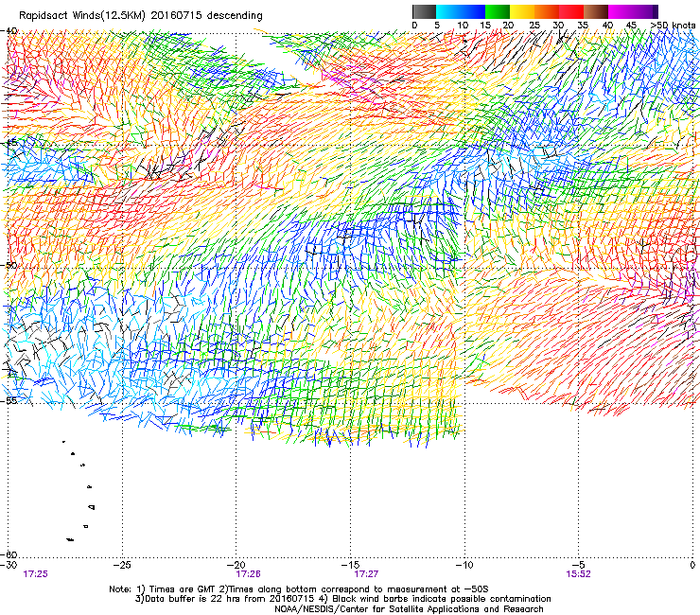The height and width of the screenshot is (615, 700).
Task: Click the latitude label -60
Action: [x=9, y=554]
